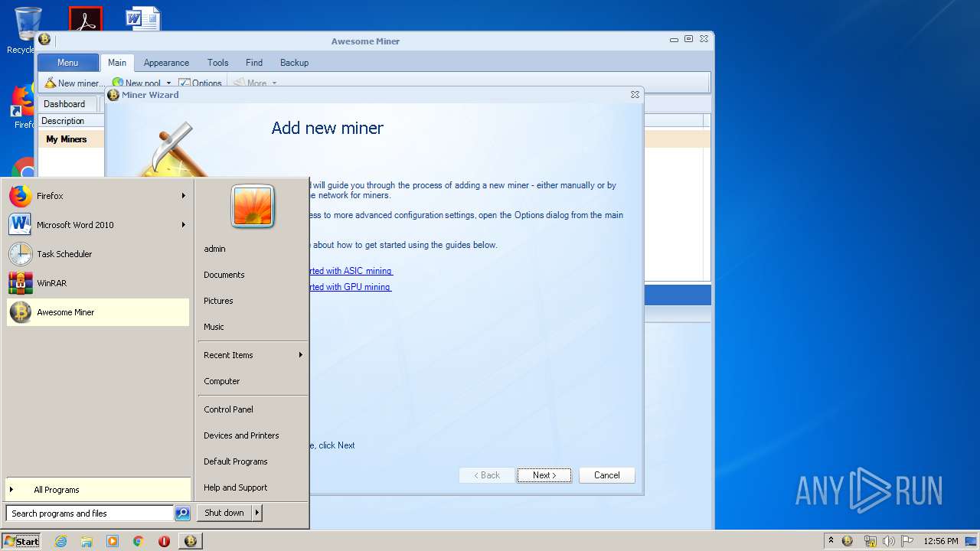The height and width of the screenshot is (551, 980).
Task: Open Internet Explorer from taskbar
Action: (60, 541)
